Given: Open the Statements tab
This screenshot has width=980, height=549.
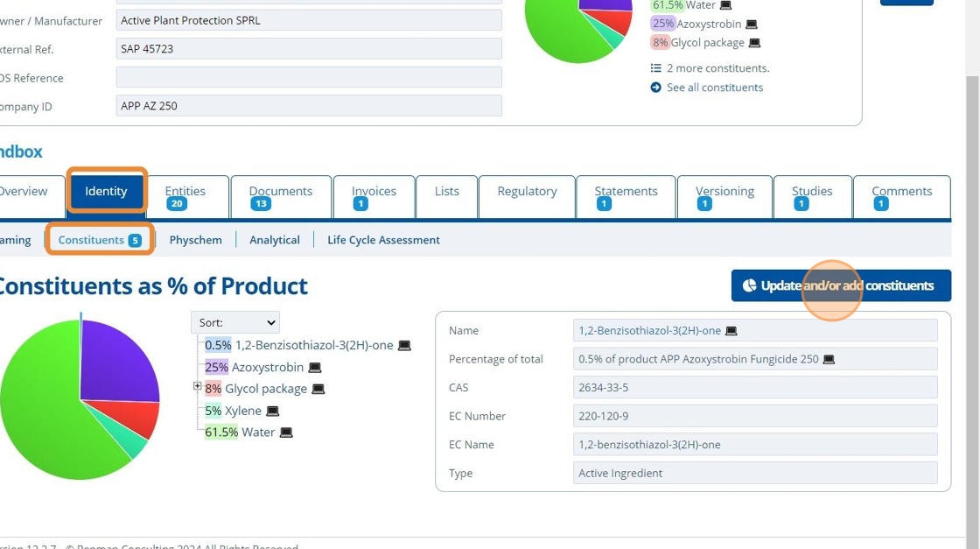Looking at the screenshot, I should (x=626, y=196).
